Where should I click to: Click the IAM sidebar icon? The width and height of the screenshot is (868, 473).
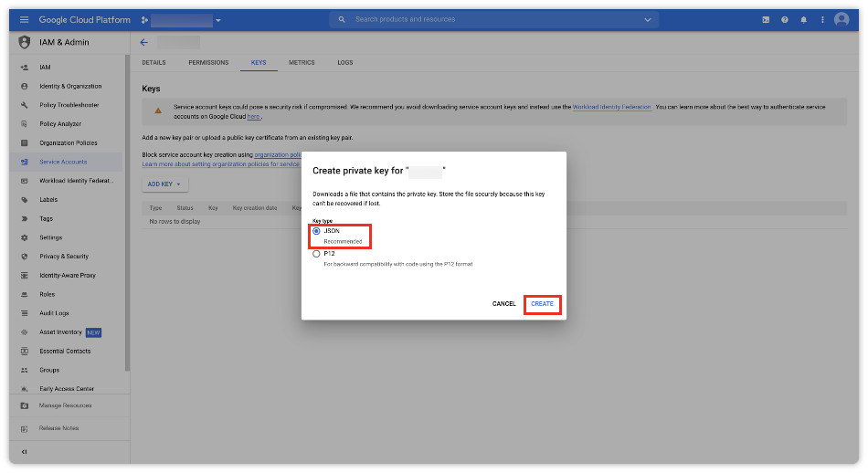(25, 68)
